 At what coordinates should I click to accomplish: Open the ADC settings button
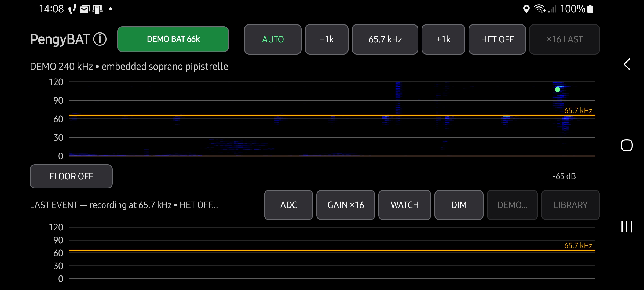[288, 205]
